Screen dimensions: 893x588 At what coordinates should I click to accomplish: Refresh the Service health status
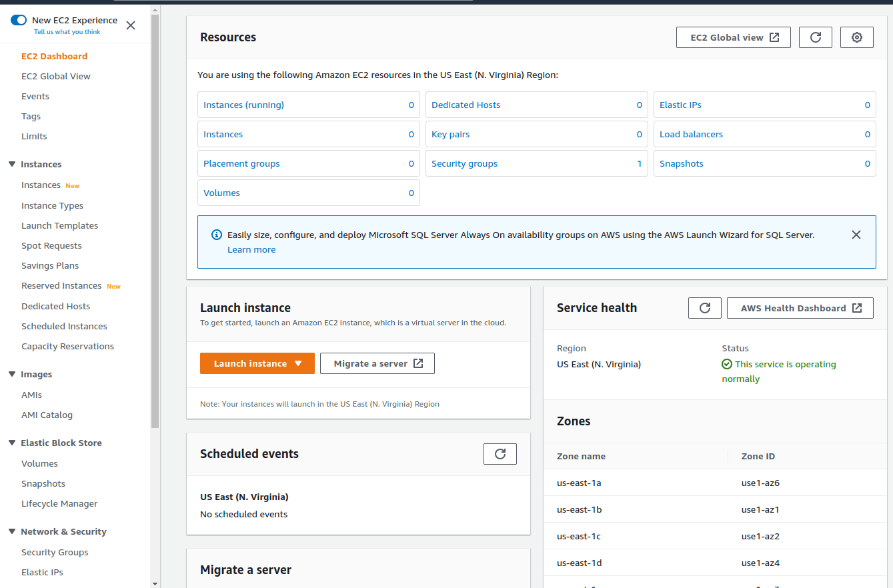coord(704,307)
